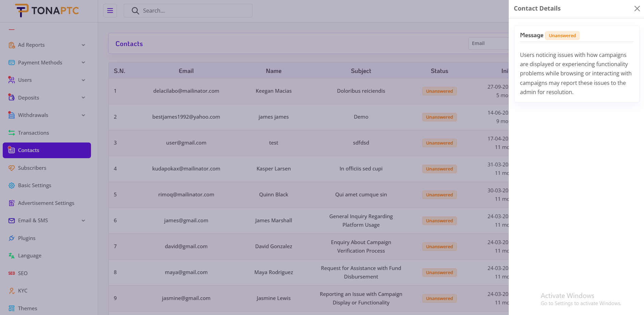Click the Unanswered status for Kasper Larsen
The width and height of the screenshot is (644, 315).
coord(439,169)
